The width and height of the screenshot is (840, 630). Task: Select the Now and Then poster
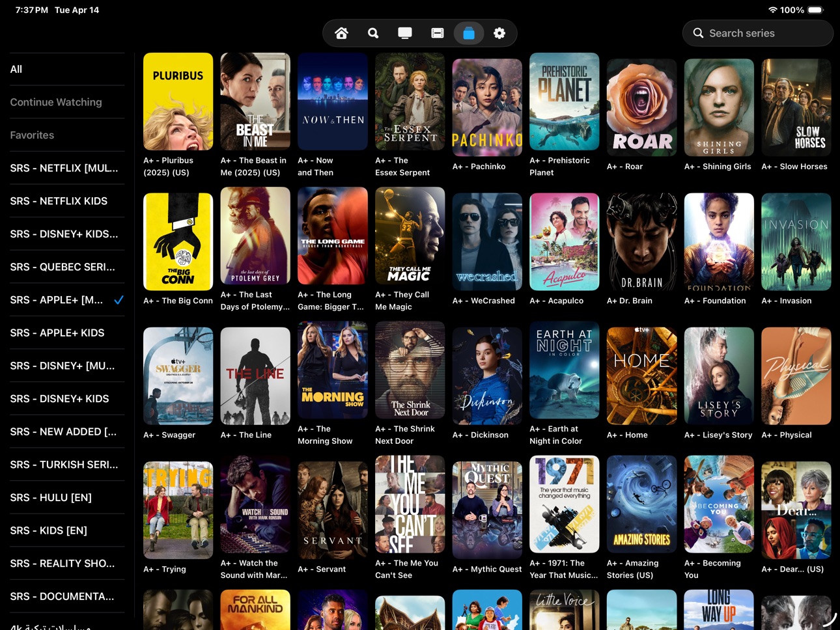(333, 102)
